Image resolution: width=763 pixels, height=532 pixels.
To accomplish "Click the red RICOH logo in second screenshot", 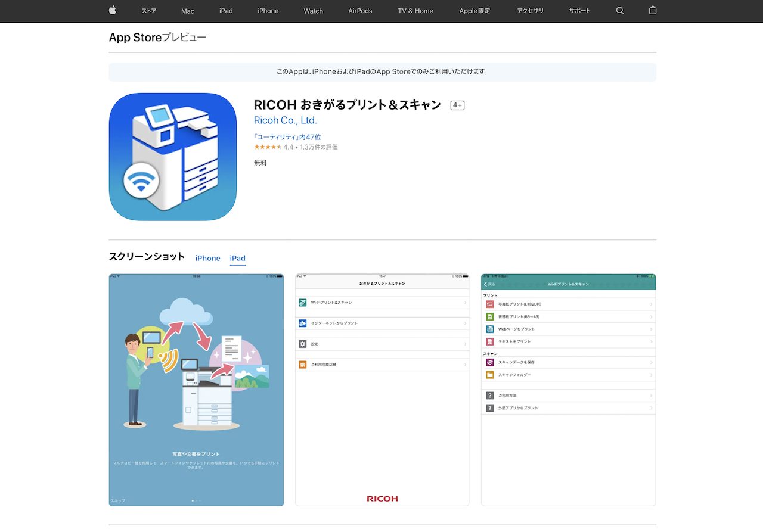I will click(382, 499).
